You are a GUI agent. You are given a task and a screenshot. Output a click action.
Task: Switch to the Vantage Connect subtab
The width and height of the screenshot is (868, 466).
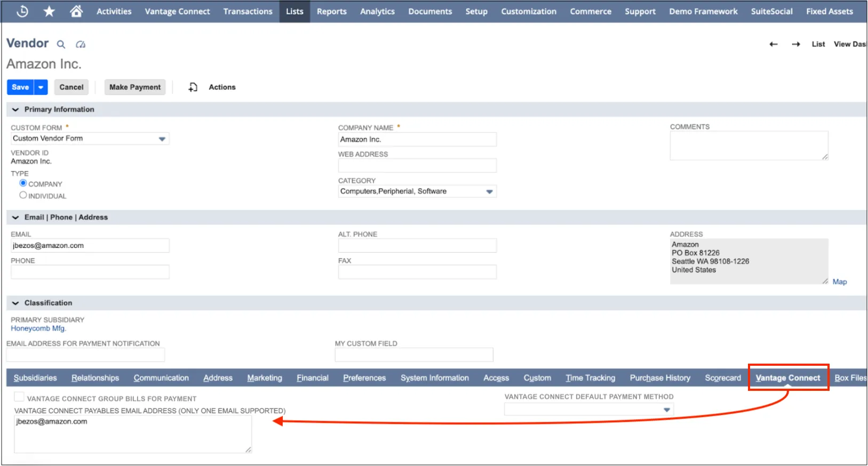[x=788, y=377]
